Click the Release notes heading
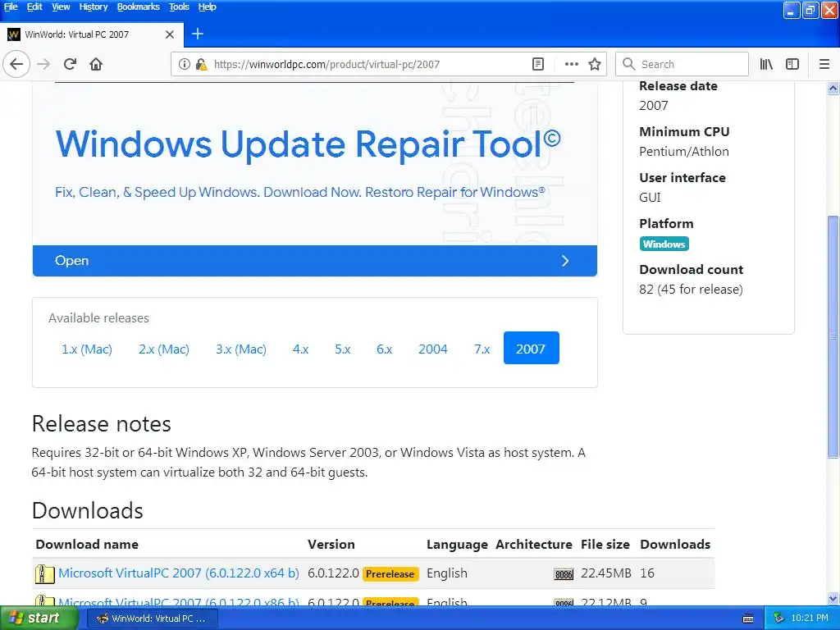 (x=101, y=424)
